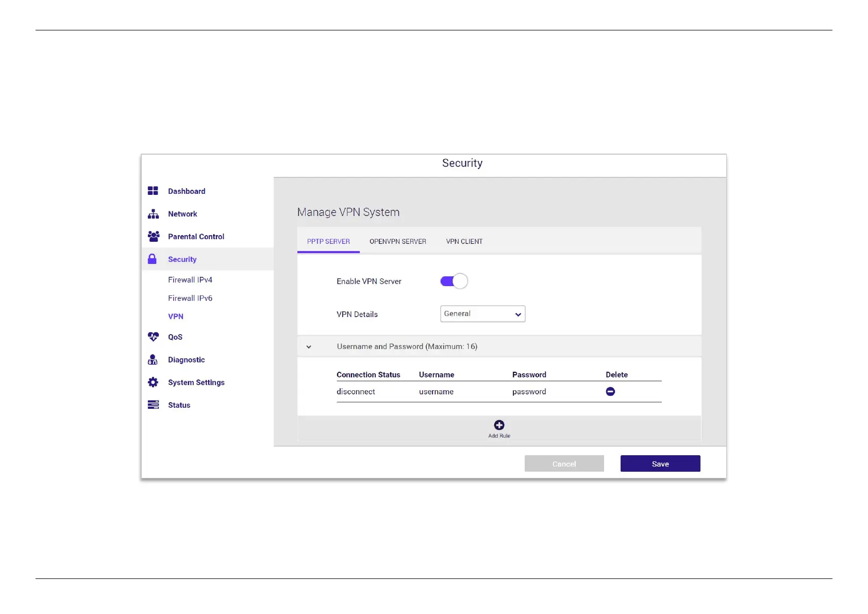
Task: Click the 'password' table cell
Action: 529,391
